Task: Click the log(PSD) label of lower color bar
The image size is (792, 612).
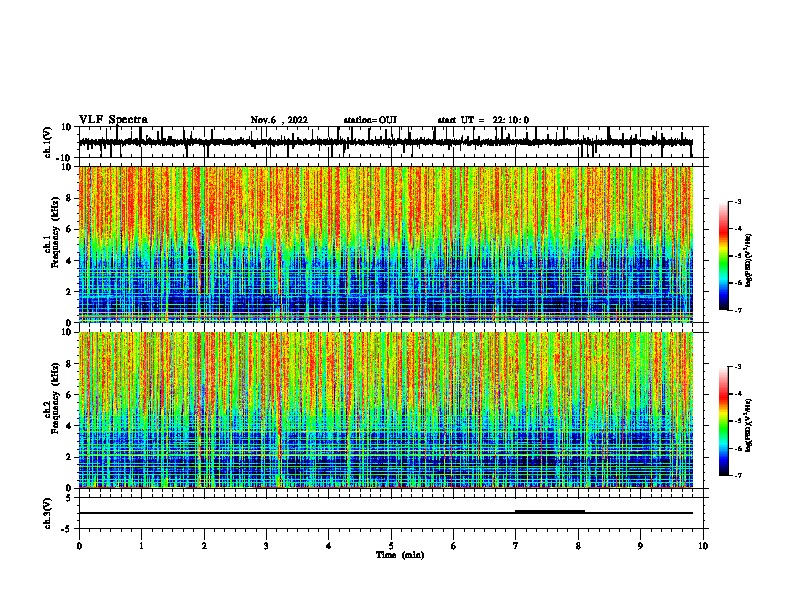Action: click(x=748, y=425)
